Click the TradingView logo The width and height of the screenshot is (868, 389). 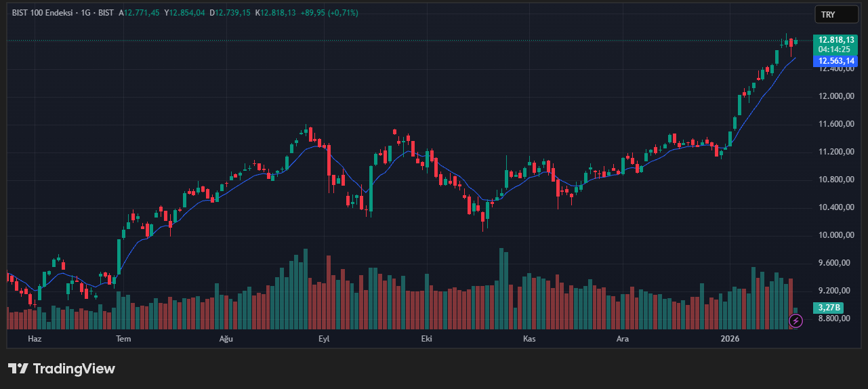(x=62, y=369)
